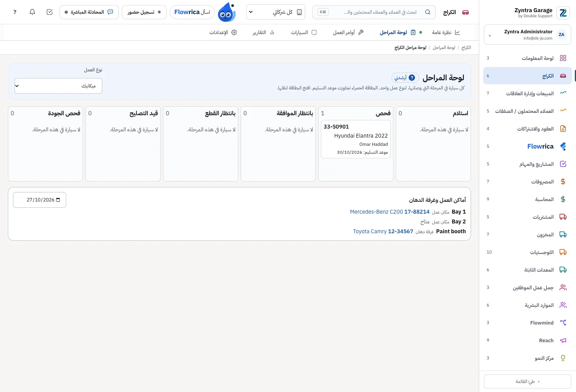Viewport: 576px width, 392px height.
Task: Open اللوجستيات orange truck icon
Action: click(x=563, y=252)
